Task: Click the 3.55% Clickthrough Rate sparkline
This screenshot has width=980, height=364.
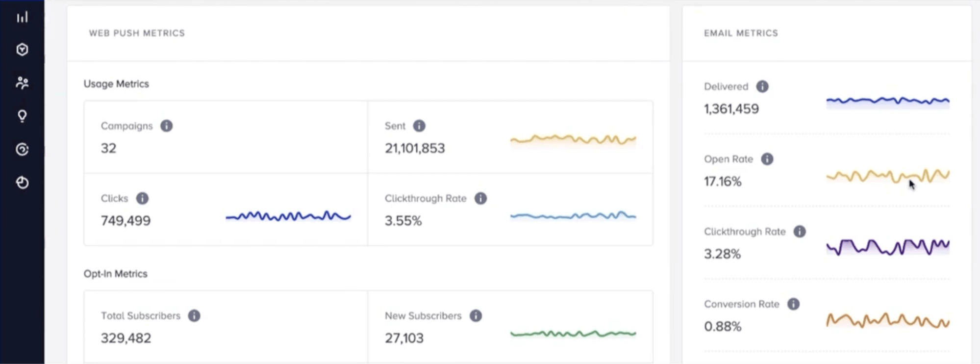Action: [x=573, y=216]
